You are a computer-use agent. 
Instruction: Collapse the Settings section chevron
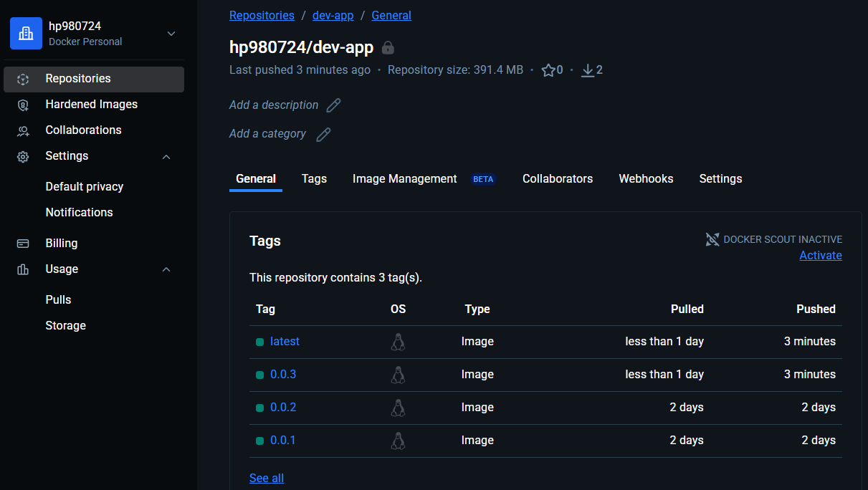coord(166,157)
